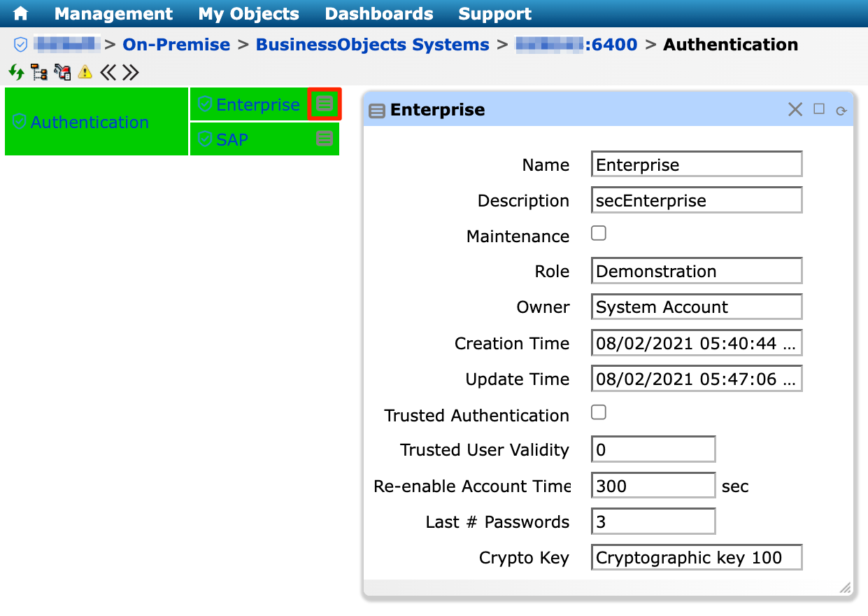Click the yellow warning triangle icon
This screenshot has height=616, width=868.
(x=85, y=71)
